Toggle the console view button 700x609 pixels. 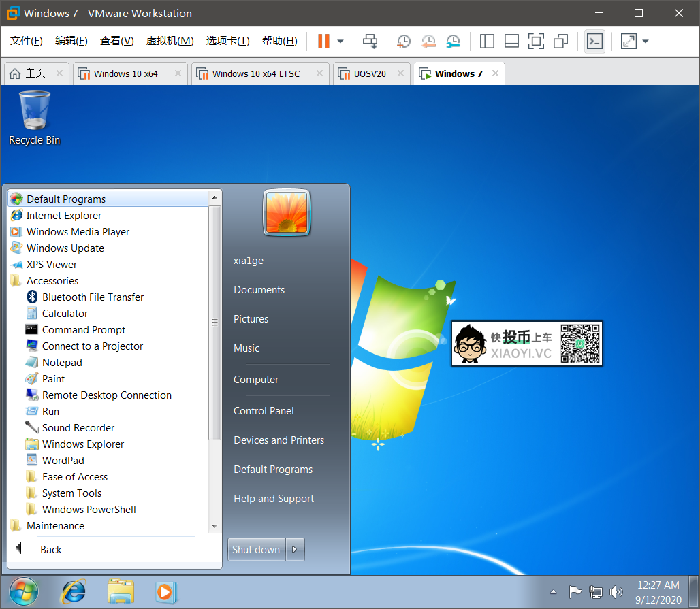594,42
